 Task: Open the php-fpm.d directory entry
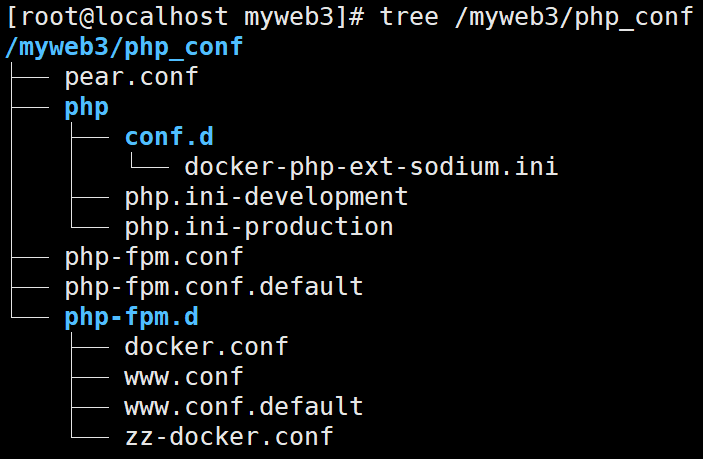point(131,317)
